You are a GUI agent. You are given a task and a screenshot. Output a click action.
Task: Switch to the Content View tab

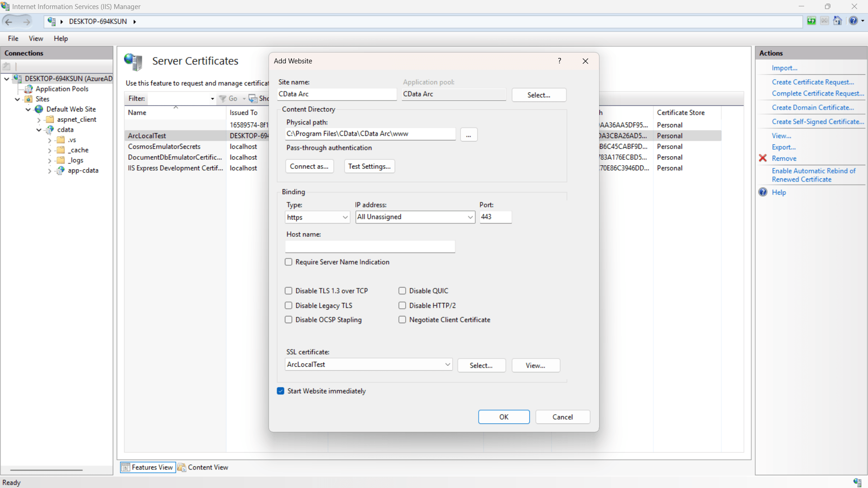203,467
